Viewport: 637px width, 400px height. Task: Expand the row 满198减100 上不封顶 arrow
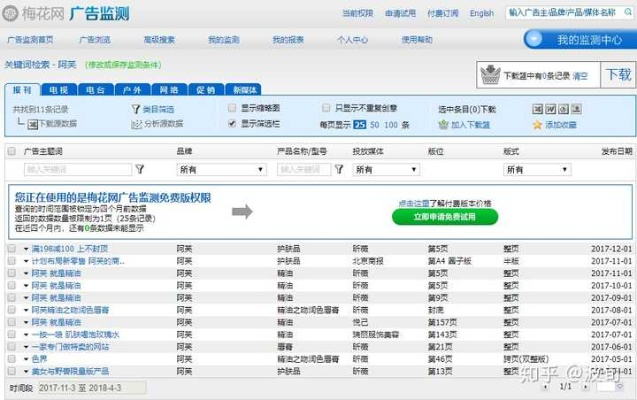tap(26, 249)
